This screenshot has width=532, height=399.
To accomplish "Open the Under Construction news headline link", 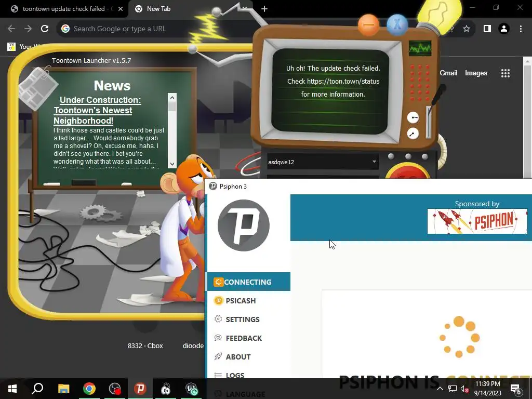I will click(97, 110).
